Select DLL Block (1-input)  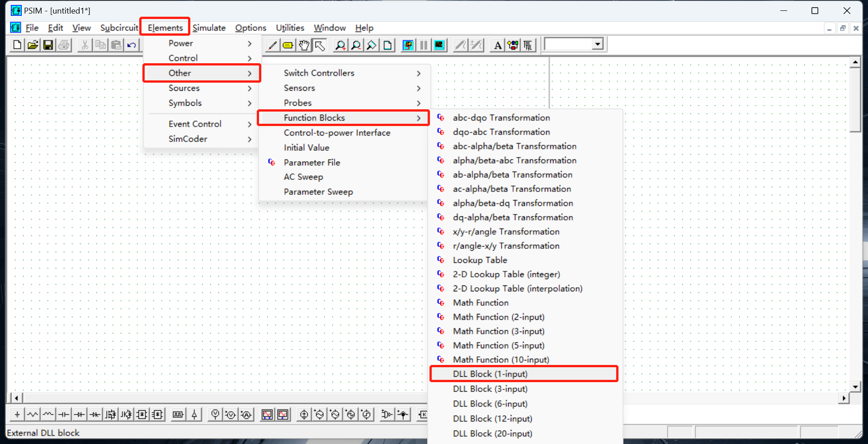coord(524,374)
